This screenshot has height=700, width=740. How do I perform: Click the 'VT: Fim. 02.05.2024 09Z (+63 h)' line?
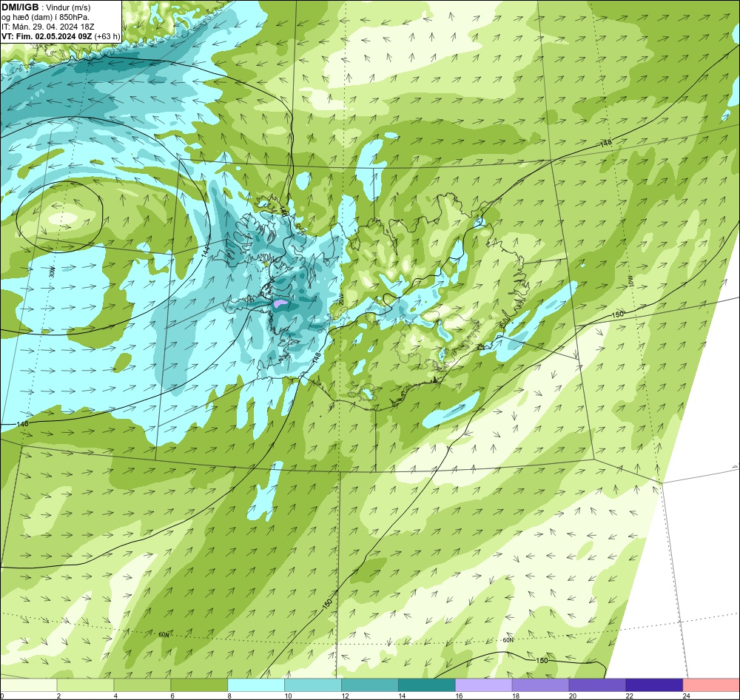pyautogui.click(x=61, y=36)
